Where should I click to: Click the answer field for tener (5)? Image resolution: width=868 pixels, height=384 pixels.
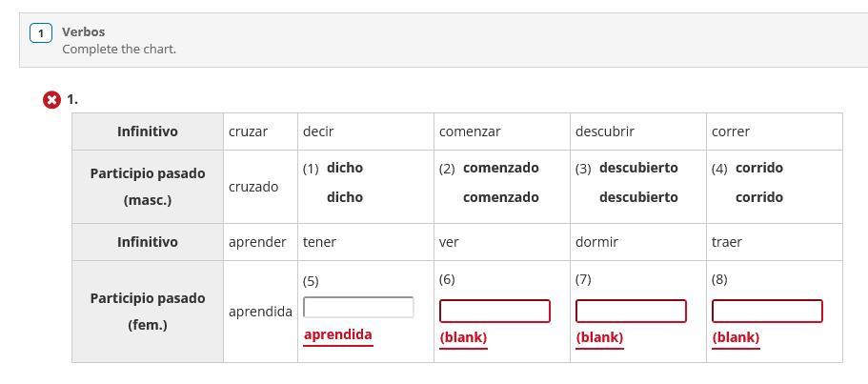click(358, 307)
